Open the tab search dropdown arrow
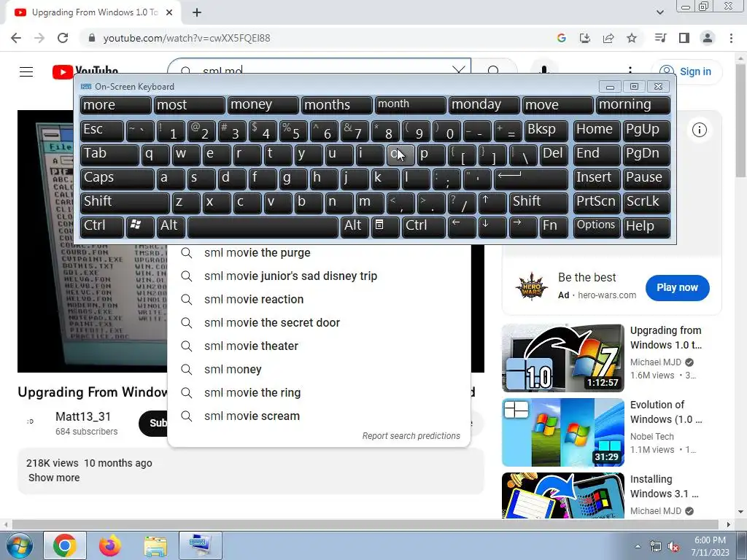This screenshot has height=560, width=747. (659, 12)
